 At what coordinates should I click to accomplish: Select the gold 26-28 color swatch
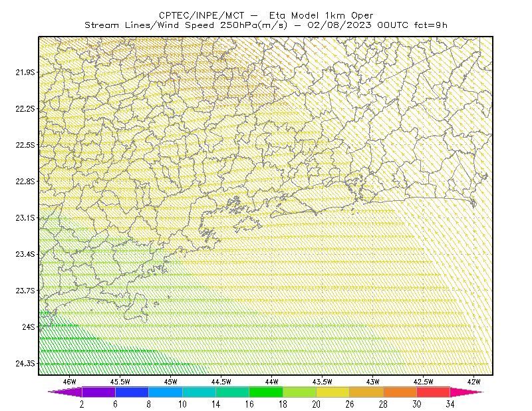366,392
